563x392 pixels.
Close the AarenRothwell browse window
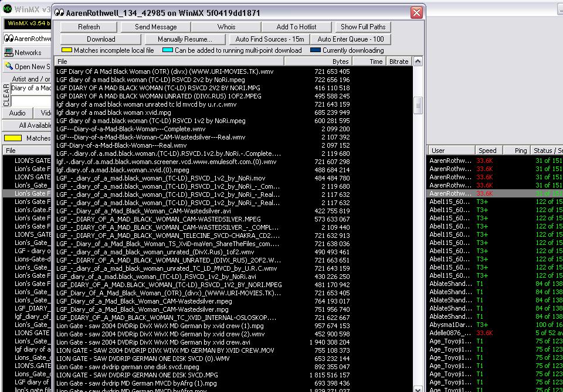[x=416, y=13]
